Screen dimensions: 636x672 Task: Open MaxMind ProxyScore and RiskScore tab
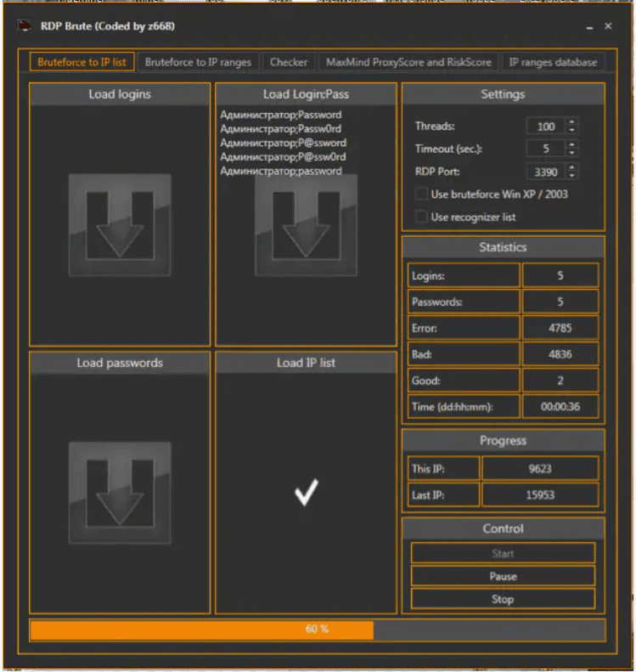coord(408,62)
